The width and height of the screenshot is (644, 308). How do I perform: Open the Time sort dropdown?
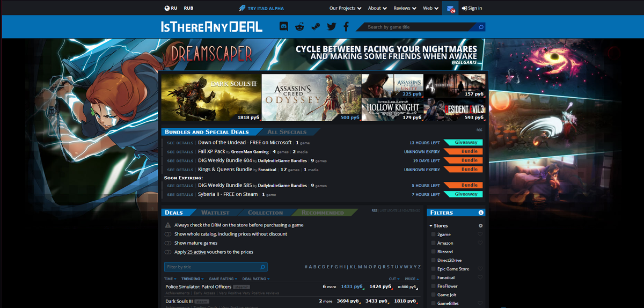click(x=170, y=279)
